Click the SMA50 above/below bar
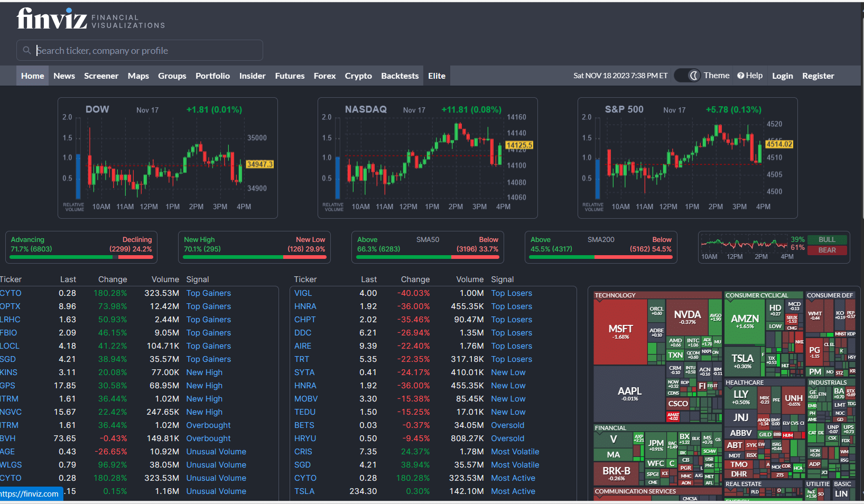Image resolution: width=864 pixels, height=504 pixels. [x=428, y=257]
